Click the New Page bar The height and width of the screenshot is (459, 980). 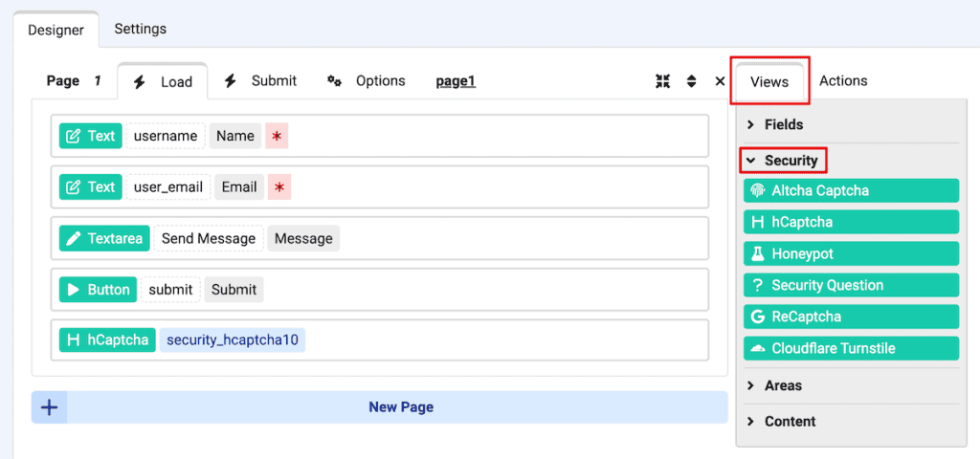tap(379, 407)
